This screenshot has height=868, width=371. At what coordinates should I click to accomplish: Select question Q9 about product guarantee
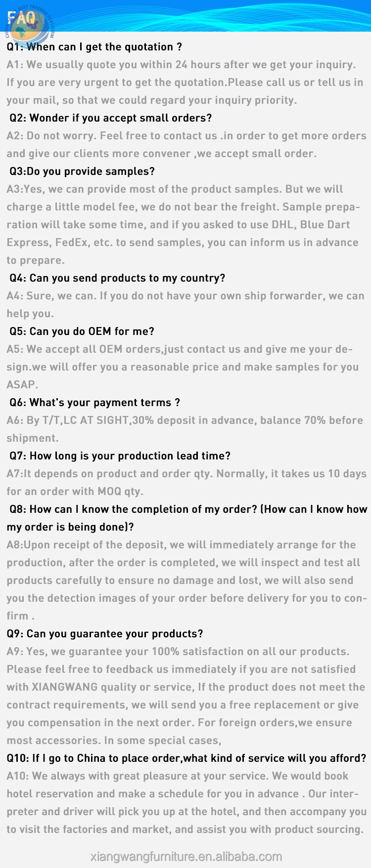pyautogui.click(x=105, y=634)
